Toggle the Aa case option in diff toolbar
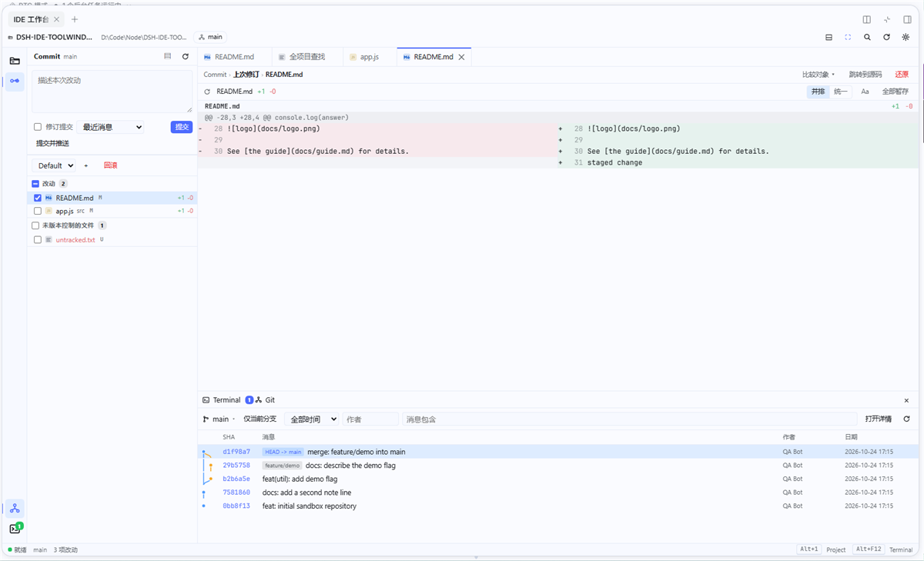The image size is (924, 561). (865, 92)
